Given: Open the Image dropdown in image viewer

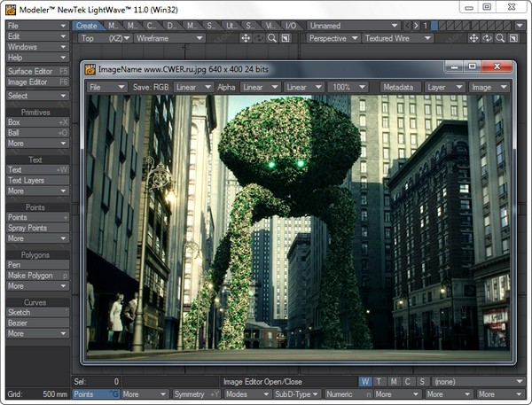Looking at the screenshot, I should (489, 87).
